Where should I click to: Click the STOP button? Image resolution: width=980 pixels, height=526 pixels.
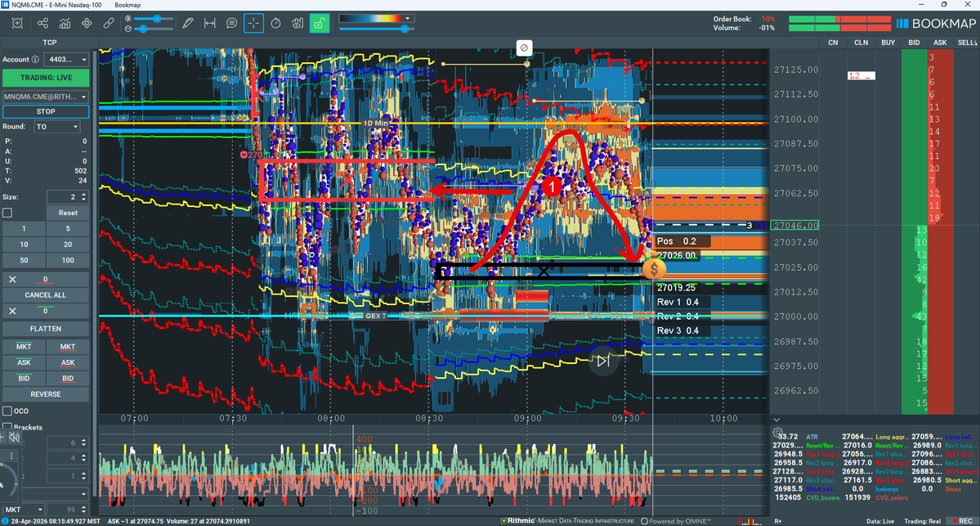(46, 111)
